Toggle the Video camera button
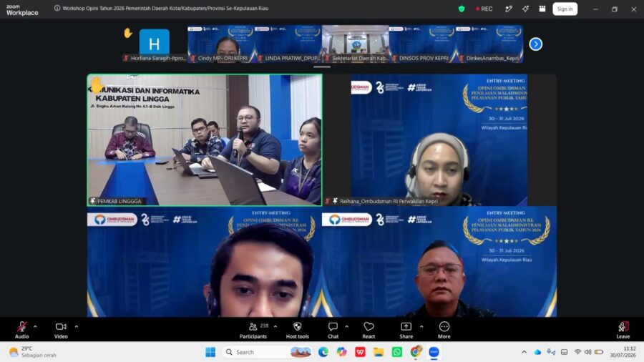The image size is (644, 362). pyautogui.click(x=61, y=330)
